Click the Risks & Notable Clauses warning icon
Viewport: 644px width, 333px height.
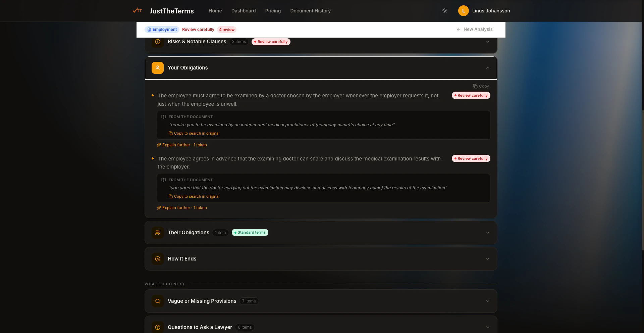pyautogui.click(x=158, y=42)
